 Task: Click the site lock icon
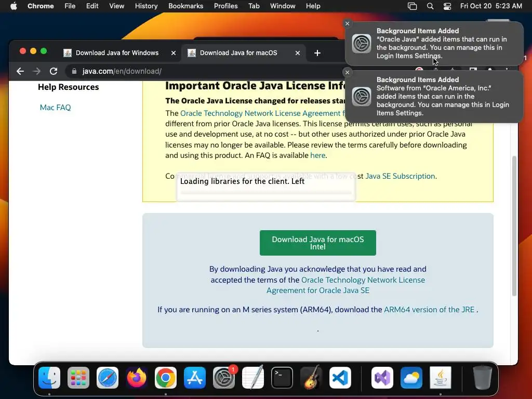(74, 71)
